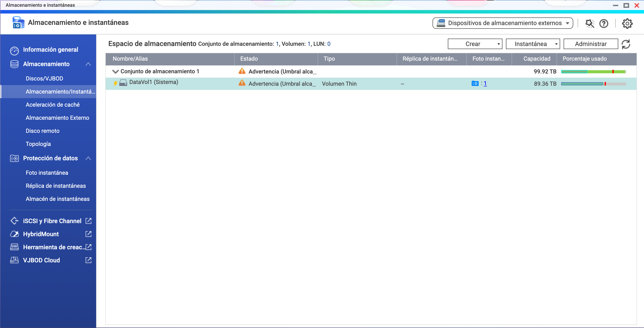Collapse the Protección de datos section
644x328 pixels.
point(88,158)
